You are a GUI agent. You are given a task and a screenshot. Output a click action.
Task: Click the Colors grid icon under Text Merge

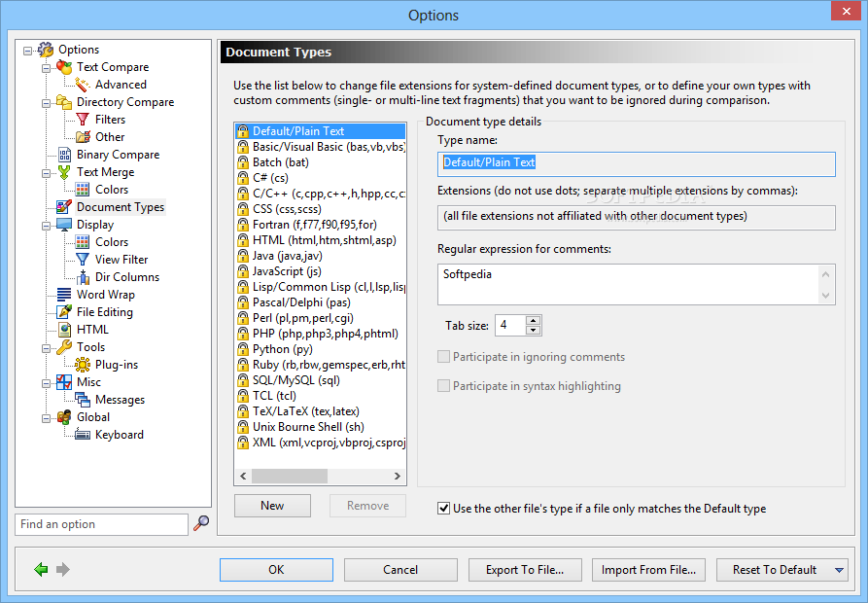(83, 190)
